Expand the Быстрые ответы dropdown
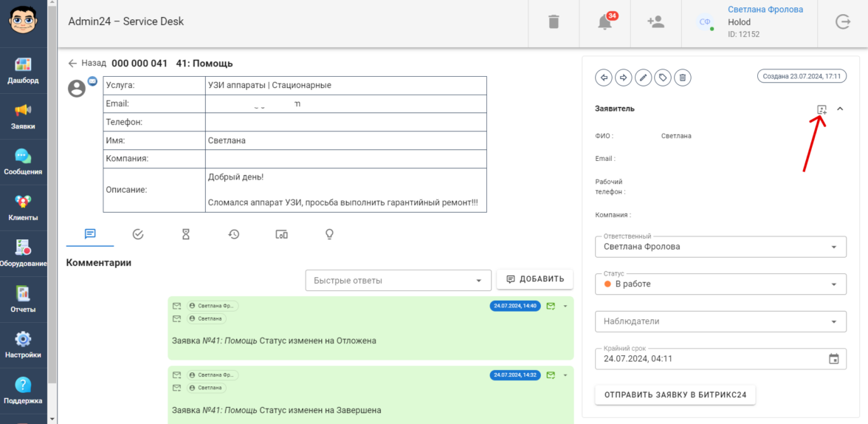Image resolution: width=868 pixels, height=424 pixels. [399, 281]
